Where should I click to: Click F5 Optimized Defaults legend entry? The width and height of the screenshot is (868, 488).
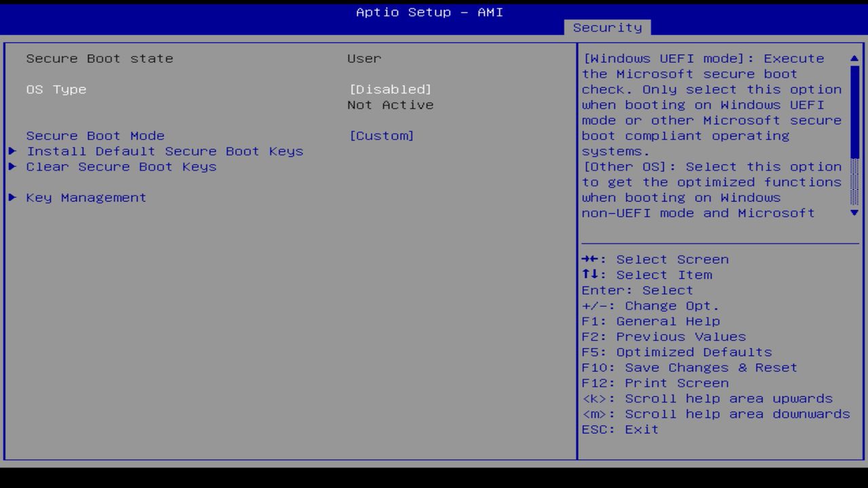coord(676,352)
